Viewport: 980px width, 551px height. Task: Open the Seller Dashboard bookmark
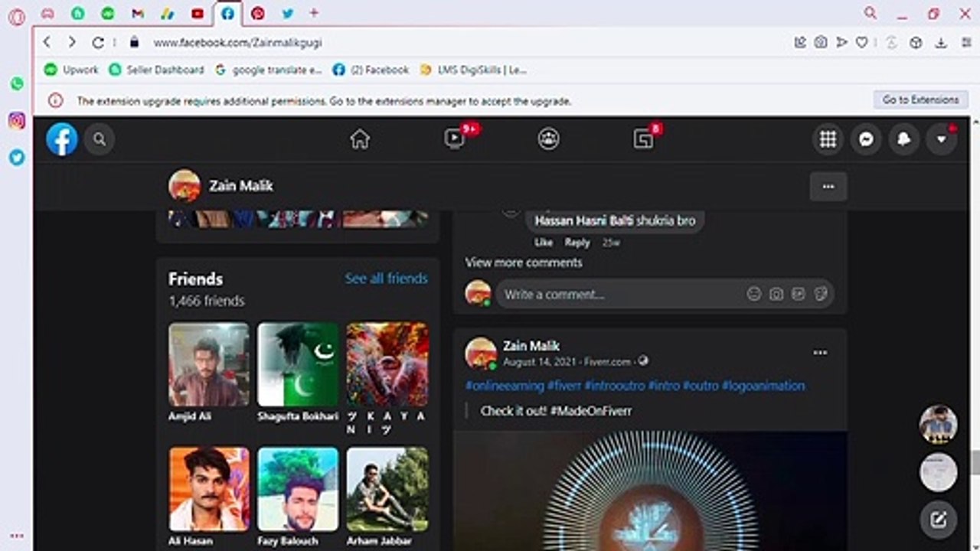click(x=156, y=70)
